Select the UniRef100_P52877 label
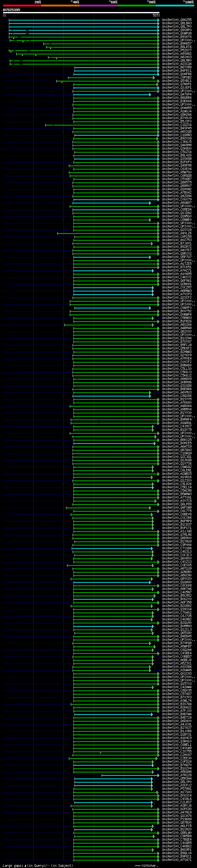The height and width of the screenshot is (868, 197). 177,50
